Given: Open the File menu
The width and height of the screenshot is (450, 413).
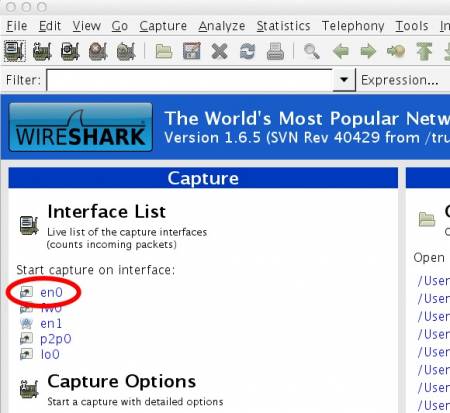Looking at the screenshot, I should pyautogui.click(x=17, y=26).
